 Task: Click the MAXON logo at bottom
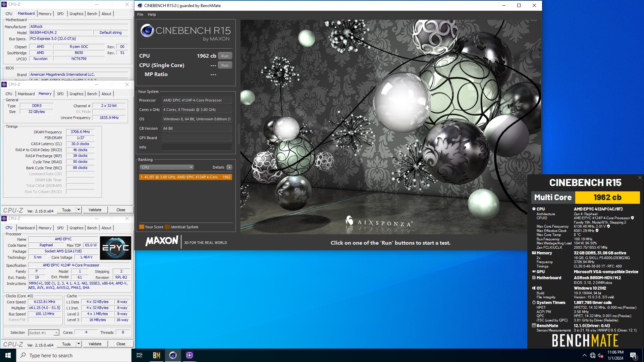tap(162, 241)
